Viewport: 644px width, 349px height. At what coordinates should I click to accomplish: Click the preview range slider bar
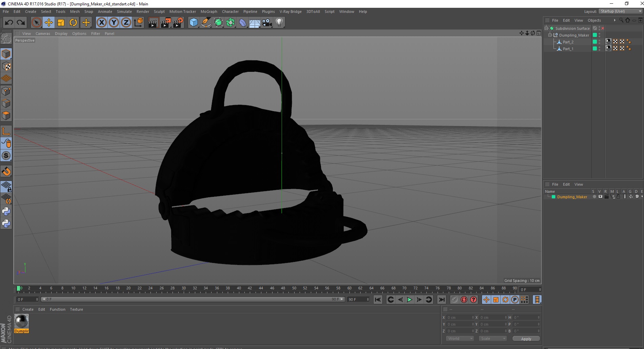[193, 299]
